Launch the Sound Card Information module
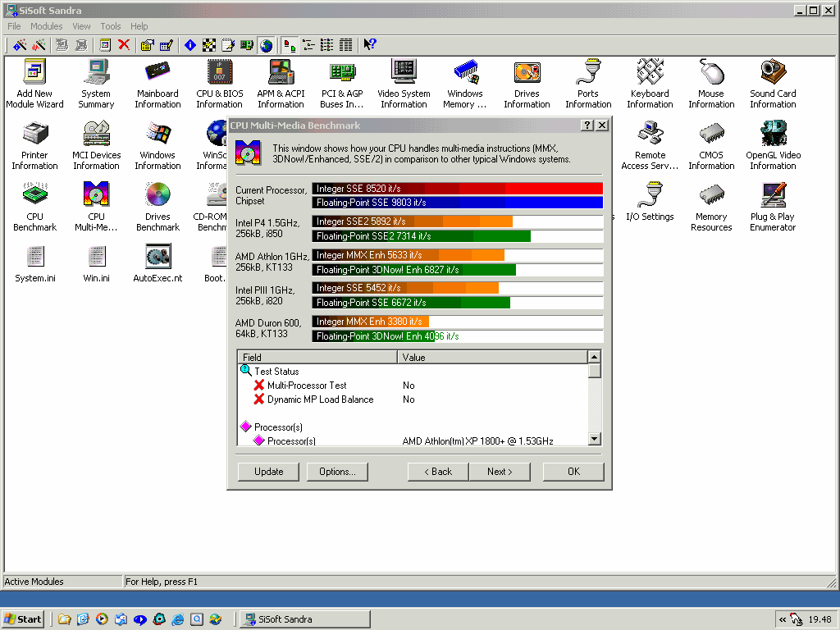Screen dimensions: 840x630 (x=773, y=75)
